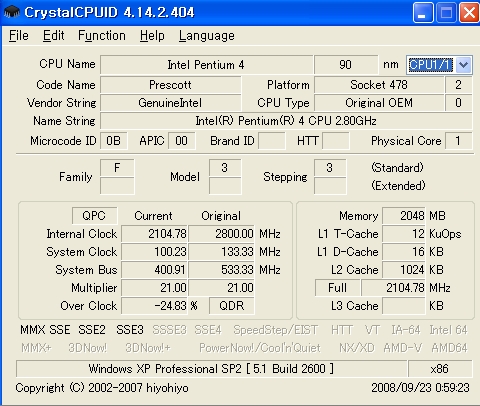Click the Family standard value F
Image resolution: width=480 pixels, height=406 pixels.
pos(117,168)
